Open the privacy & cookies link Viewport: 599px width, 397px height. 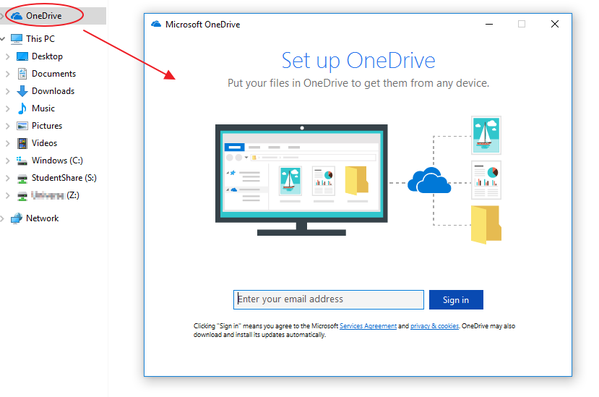434,326
